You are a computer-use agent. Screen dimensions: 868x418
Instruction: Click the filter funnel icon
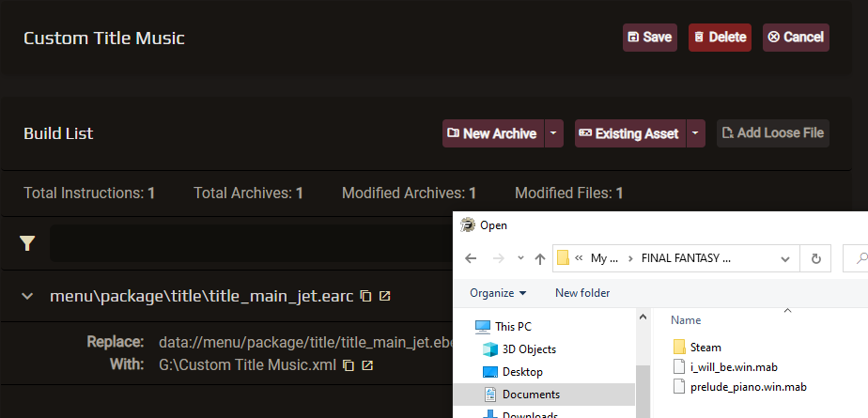pyautogui.click(x=27, y=243)
